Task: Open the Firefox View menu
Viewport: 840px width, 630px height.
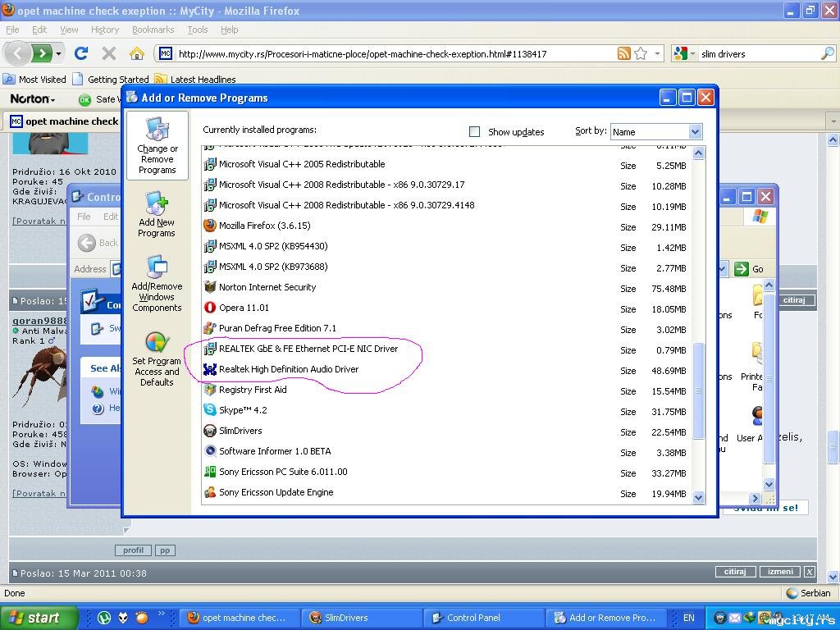Action: [x=69, y=30]
